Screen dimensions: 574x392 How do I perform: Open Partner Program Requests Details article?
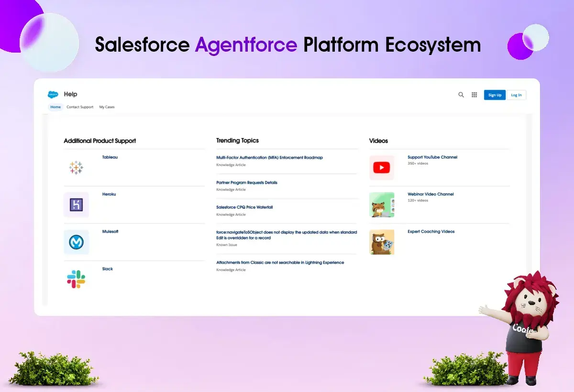click(246, 183)
